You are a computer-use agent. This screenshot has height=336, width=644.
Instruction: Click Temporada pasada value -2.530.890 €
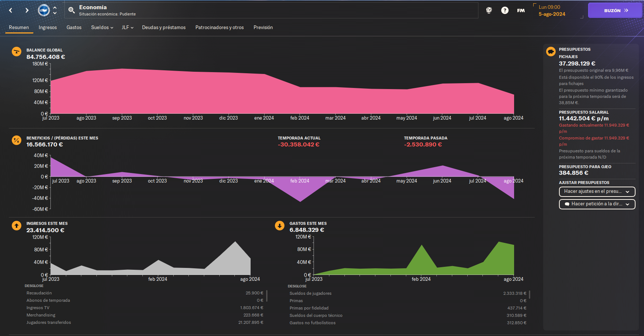tap(423, 145)
